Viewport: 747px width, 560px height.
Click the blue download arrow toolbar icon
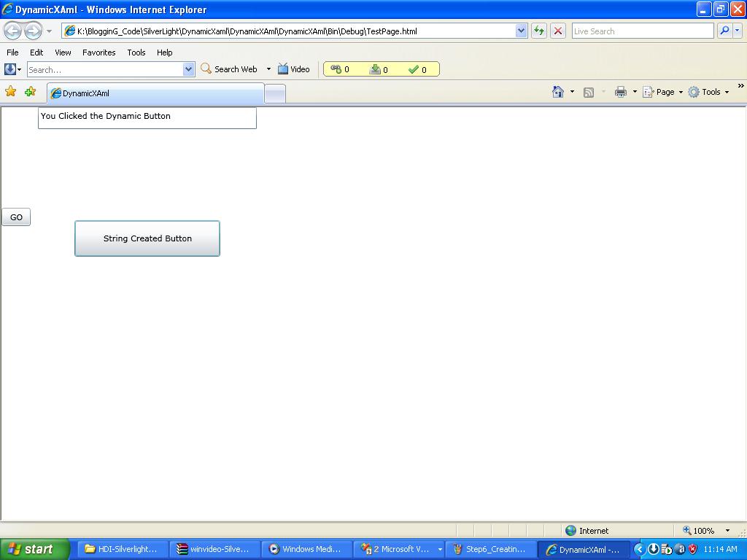coord(10,69)
